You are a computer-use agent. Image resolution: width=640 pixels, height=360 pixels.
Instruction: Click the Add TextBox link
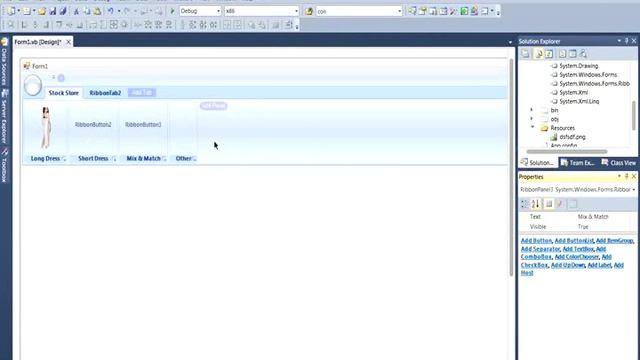[x=578, y=249]
